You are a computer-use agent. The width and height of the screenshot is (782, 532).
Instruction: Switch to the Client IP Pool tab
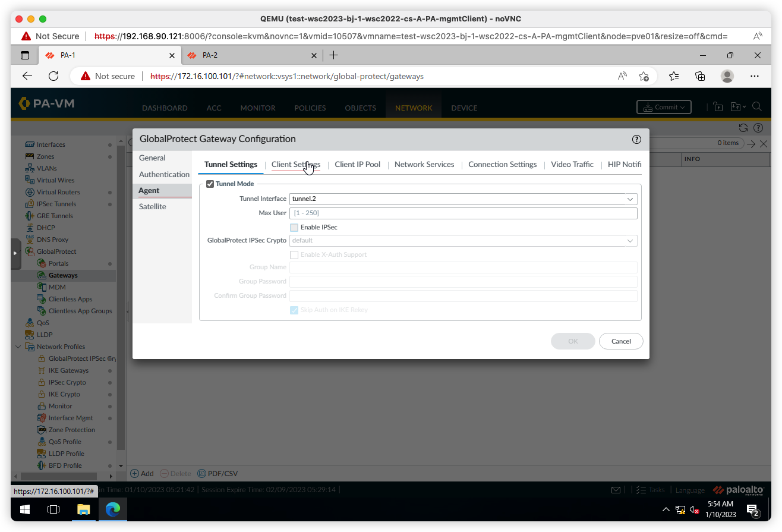pyautogui.click(x=358, y=165)
